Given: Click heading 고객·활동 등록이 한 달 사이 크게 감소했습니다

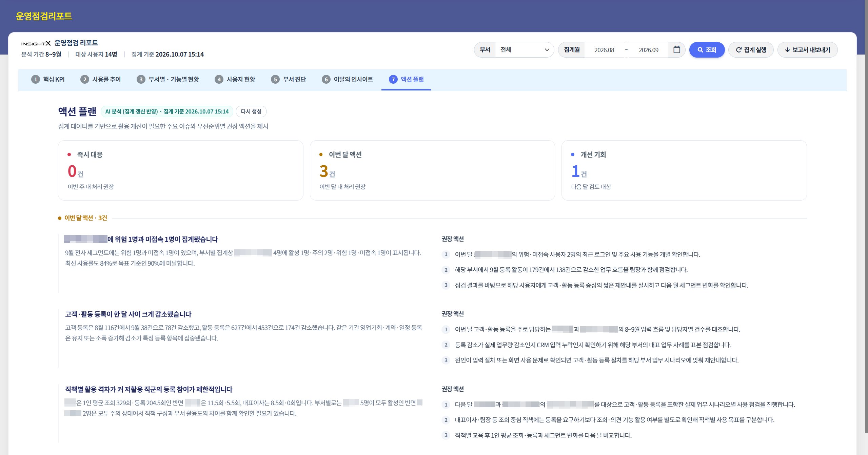Looking at the screenshot, I should (128, 314).
